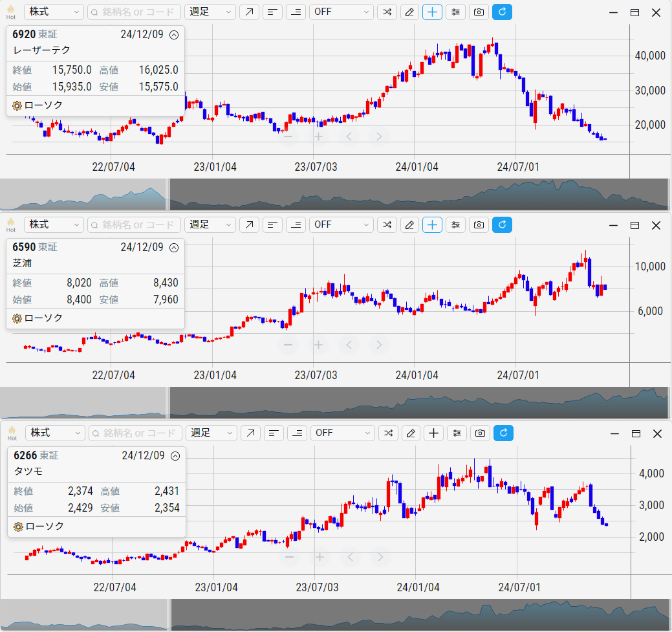Take a camera snapshot of the 6590 chart
The width and height of the screenshot is (672, 632).
click(x=479, y=224)
